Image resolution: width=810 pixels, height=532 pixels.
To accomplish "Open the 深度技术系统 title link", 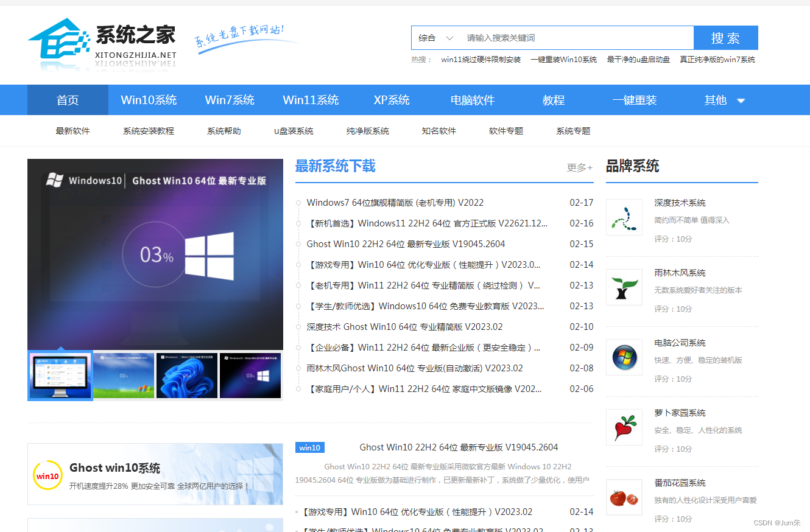I will pos(680,203).
